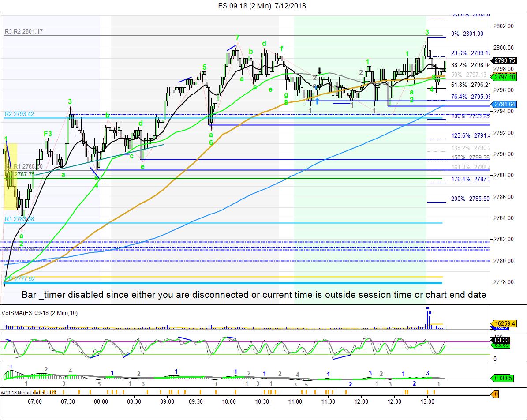
Task: Click the blue up arrow buy marker
Action: click(x=317, y=101)
